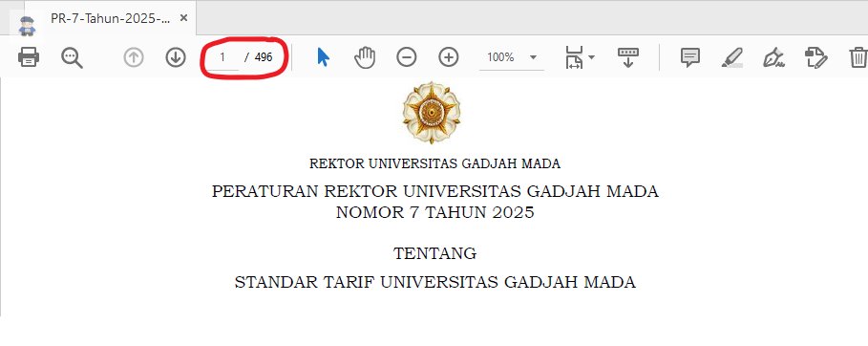Image resolution: width=868 pixels, height=346 pixels.
Task: Click the Print file icon
Action: (29, 57)
